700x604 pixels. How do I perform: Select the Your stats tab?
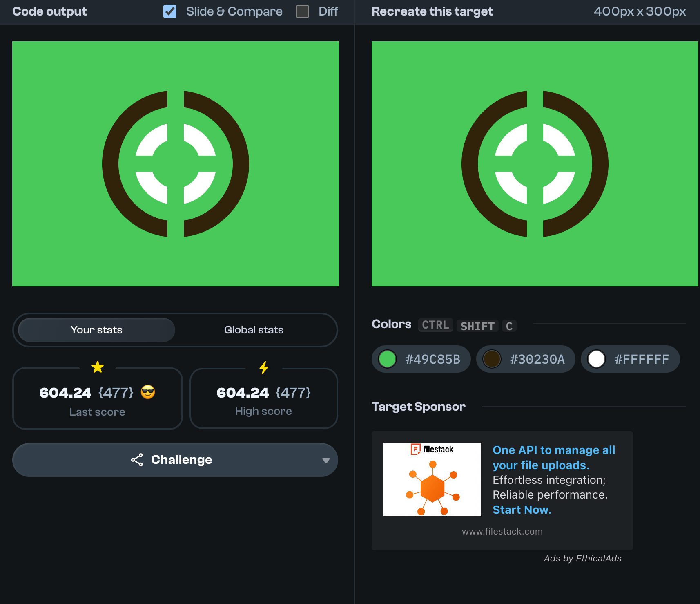(x=96, y=330)
